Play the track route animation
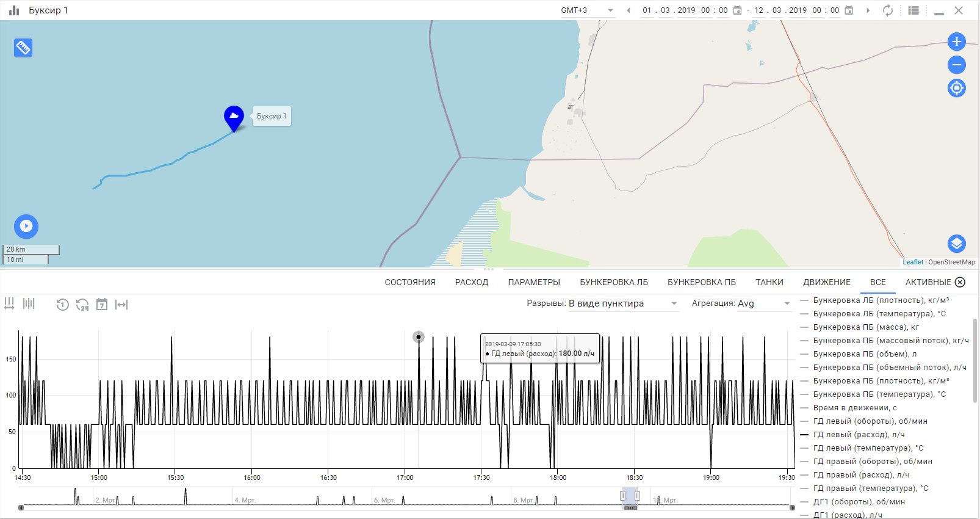 tap(26, 227)
